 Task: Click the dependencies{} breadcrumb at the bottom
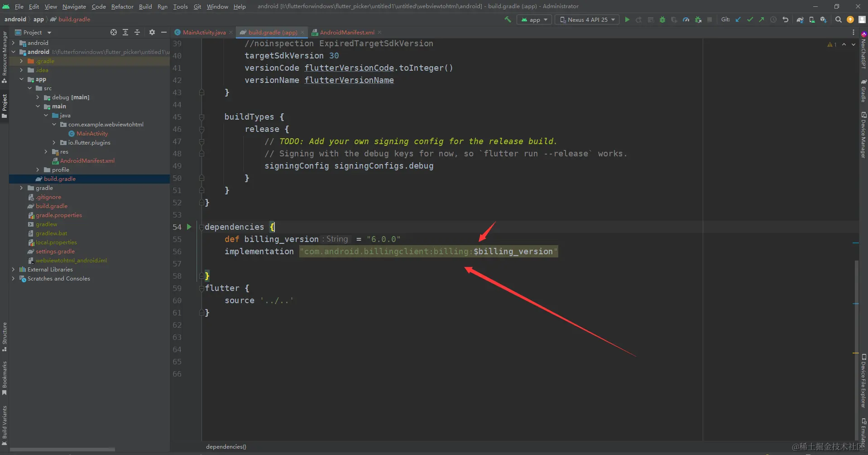click(x=226, y=446)
